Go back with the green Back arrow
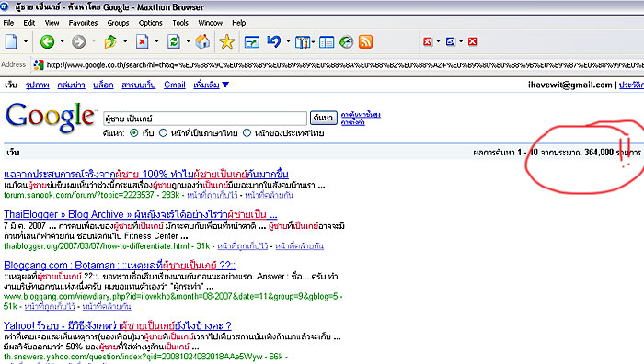644x364 pixels. coord(47,41)
